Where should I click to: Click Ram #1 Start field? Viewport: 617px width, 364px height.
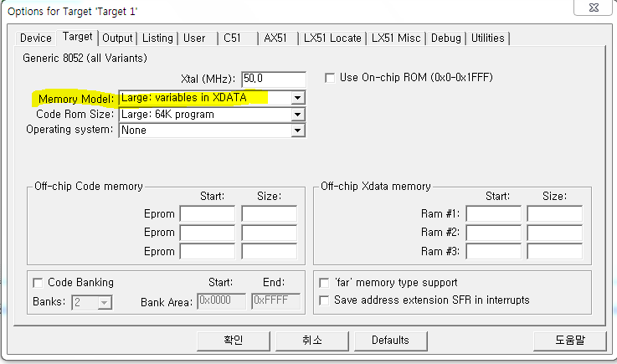pyautogui.click(x=493, y=214)
